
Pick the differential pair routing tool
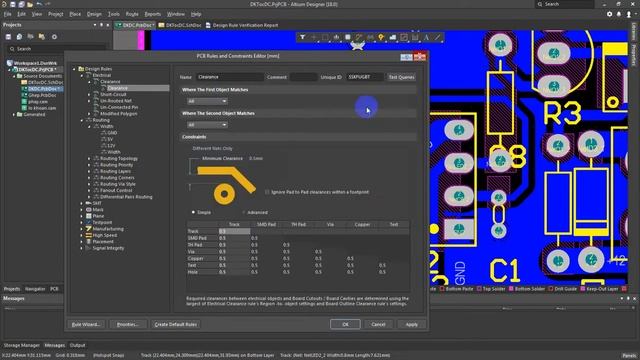[x=370, y=37]
